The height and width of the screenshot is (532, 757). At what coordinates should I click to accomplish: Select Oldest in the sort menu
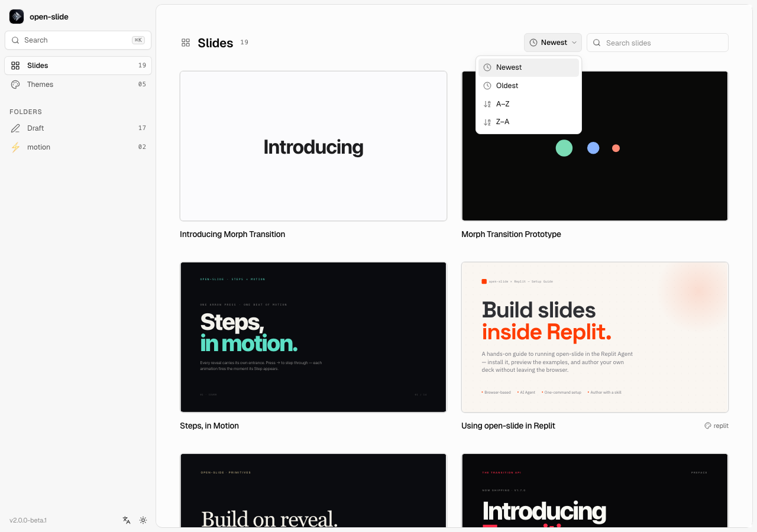[x=529, y=86]
